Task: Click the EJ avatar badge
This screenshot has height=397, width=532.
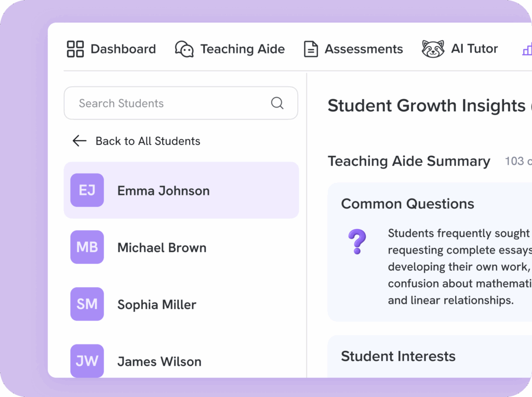Action: [x=87, y=190]
